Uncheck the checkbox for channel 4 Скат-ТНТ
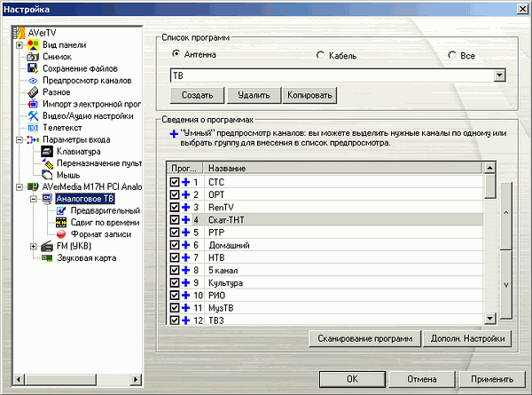 175,220
